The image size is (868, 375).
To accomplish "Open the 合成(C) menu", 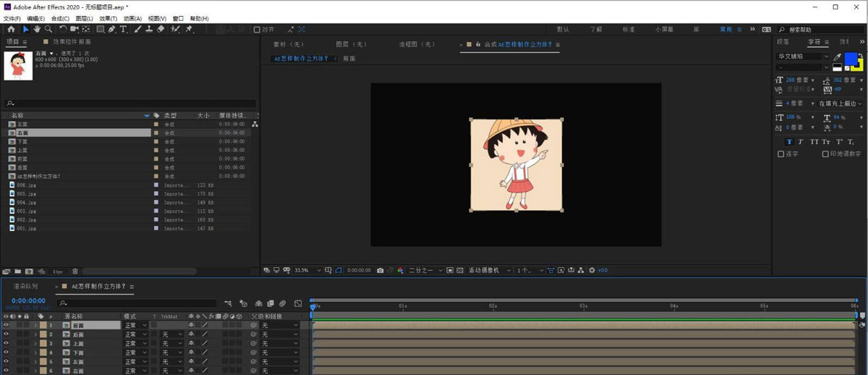I will coord(61,18).
